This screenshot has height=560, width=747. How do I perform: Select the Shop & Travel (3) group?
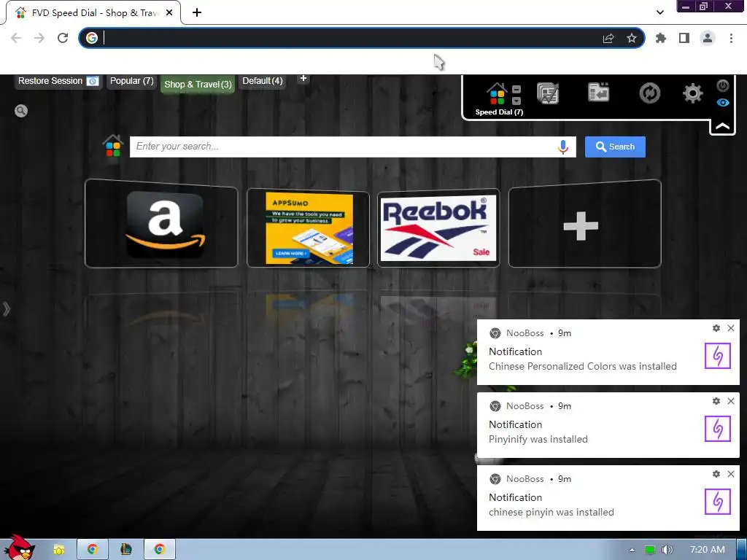[x=198, y=85]
